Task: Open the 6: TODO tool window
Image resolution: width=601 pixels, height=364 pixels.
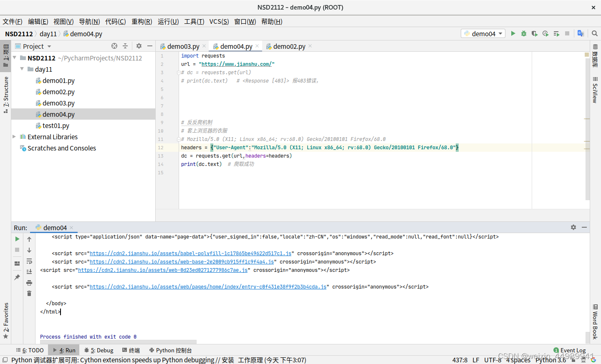Action: point(30,350)
